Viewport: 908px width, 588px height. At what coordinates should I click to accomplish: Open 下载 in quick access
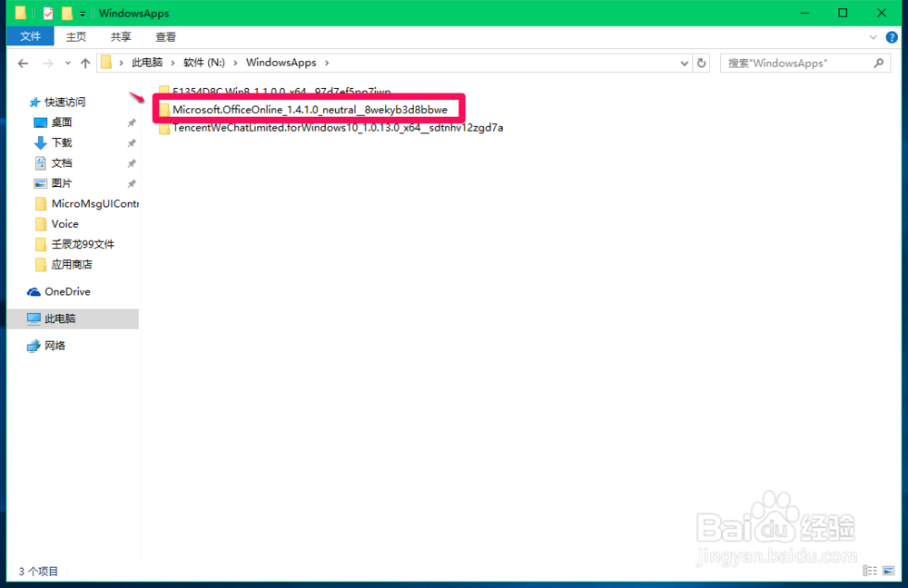coord(62,142)
